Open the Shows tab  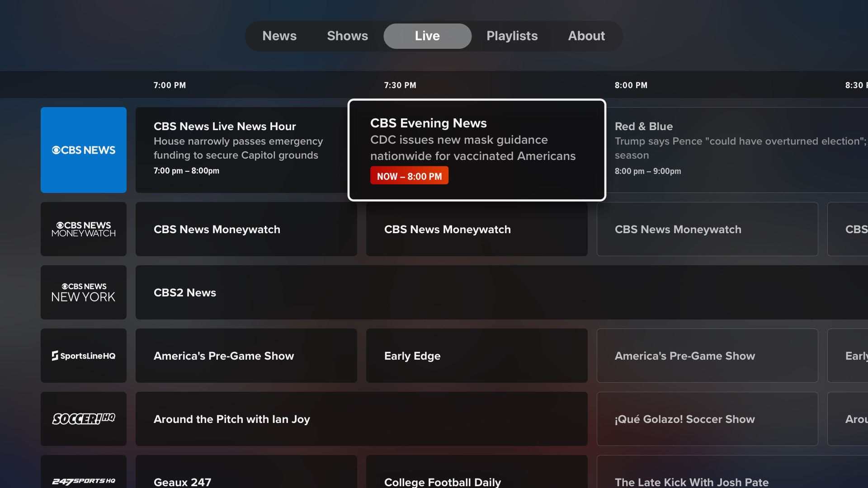tap(347, 36)
